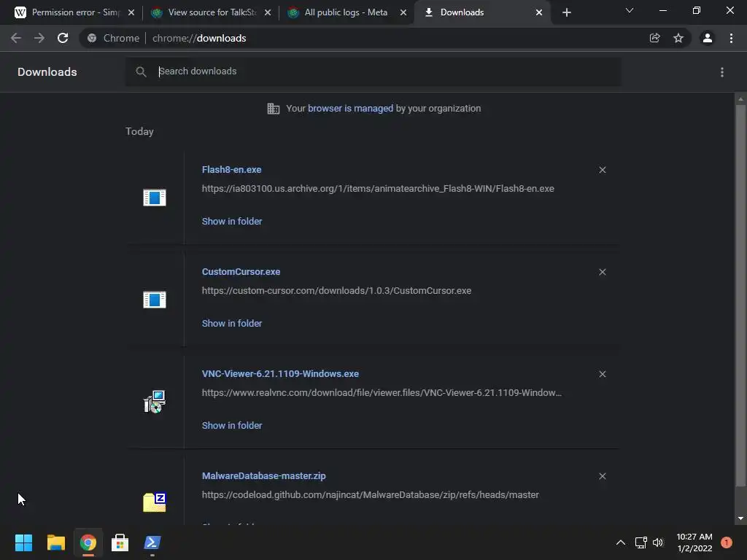This screenshot has height=560, width=747.
Task: Open the CustomCursor.exe file link
Action: pos(241,271)
